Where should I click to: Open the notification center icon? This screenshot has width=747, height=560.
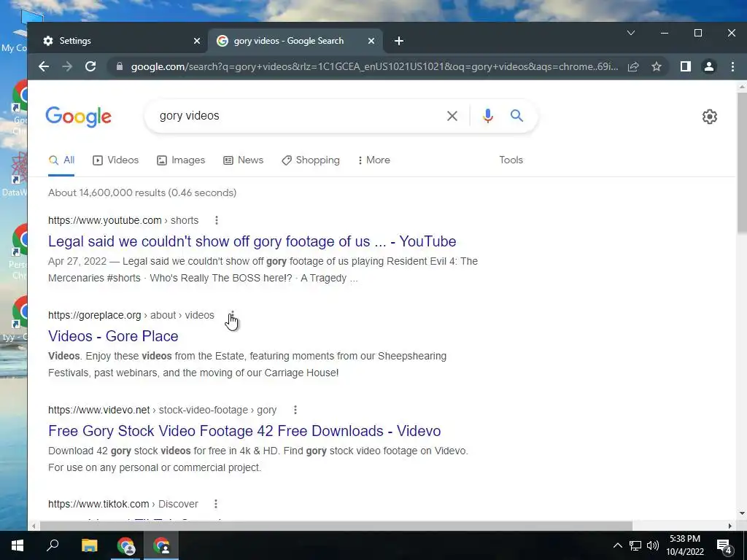click(724, 545)
